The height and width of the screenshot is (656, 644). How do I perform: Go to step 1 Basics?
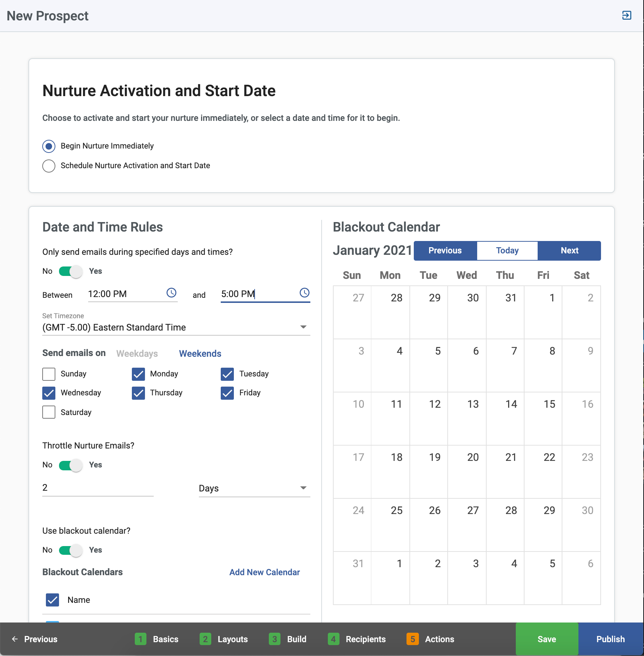click(x=157, y=639)
